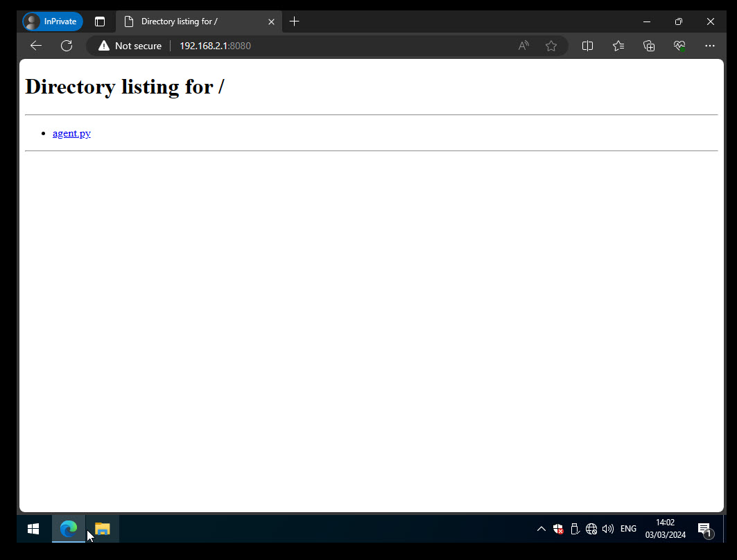Open a new tab with plus button
The image size is (737, 560).
[x=294, y=21]
